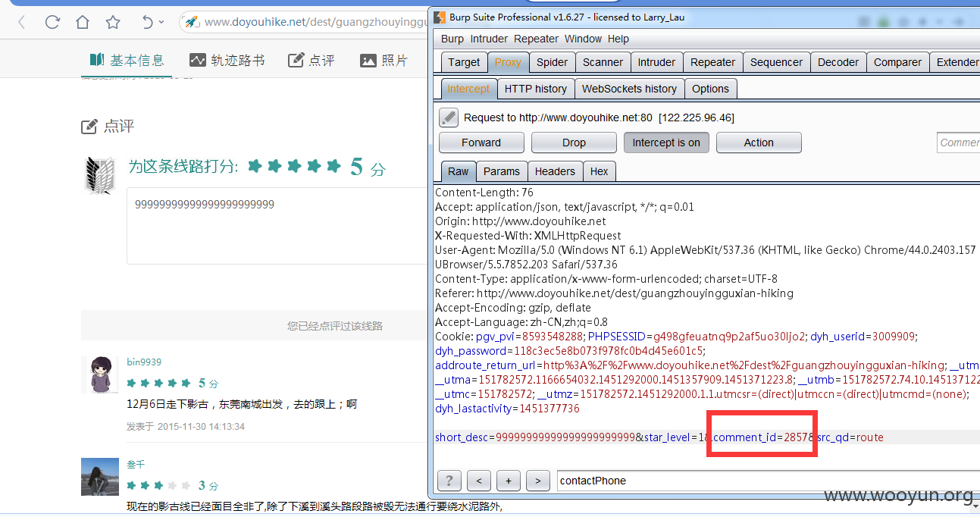The height and width of the screenshot is (517, 980).
Task: Switch to the 点评 tab
Action: pyautogui.click(x=312, y=60)
